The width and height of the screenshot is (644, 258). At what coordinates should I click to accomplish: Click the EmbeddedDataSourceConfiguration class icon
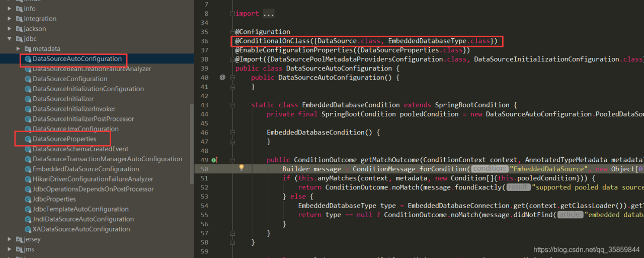28,169
